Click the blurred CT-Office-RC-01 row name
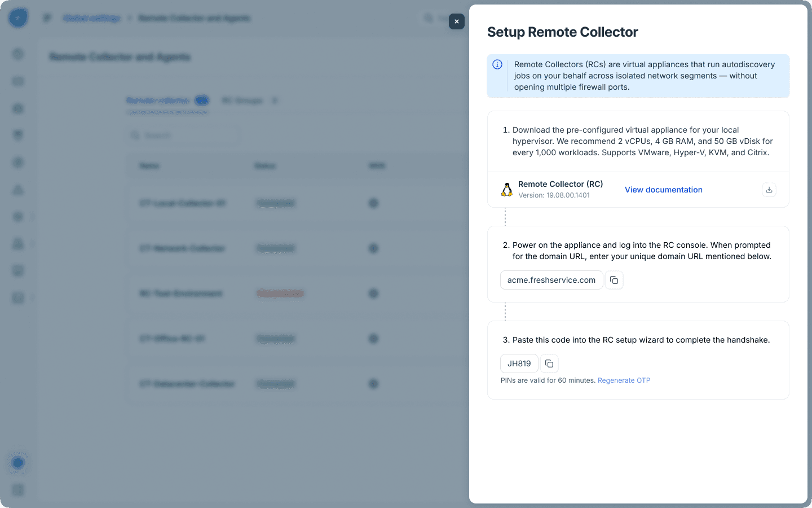The image size is (812, 508). point(172,339)
